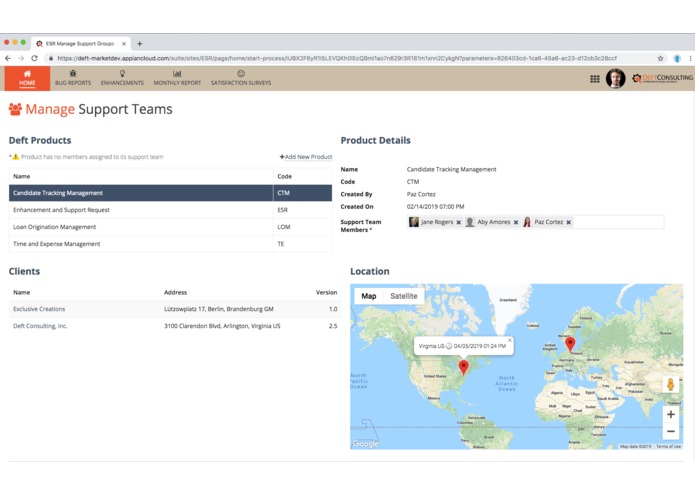Click the Manage Support Teams people icon
Image resolution: width=695 pixels, height=494 pixels.
tap(15, 109)
